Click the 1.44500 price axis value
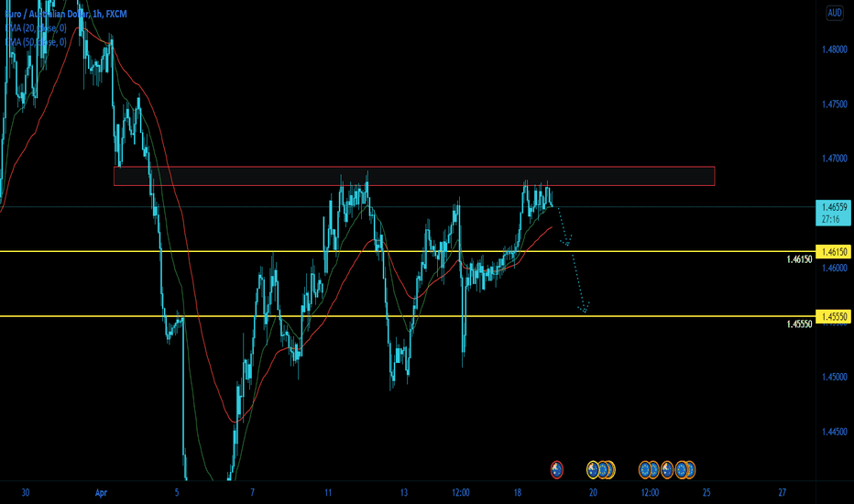Image resolution: width=854 pixels, height=504 pixels. point(835,432)
